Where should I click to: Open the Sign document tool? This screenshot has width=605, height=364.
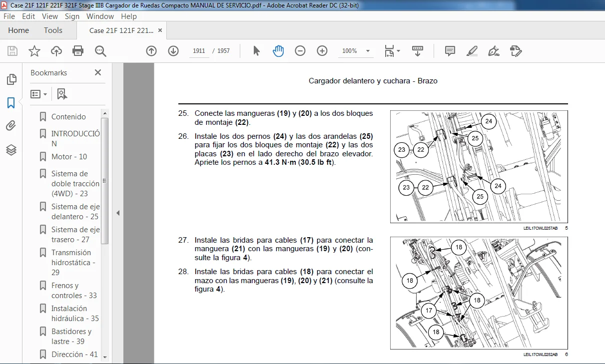[494, 51]
